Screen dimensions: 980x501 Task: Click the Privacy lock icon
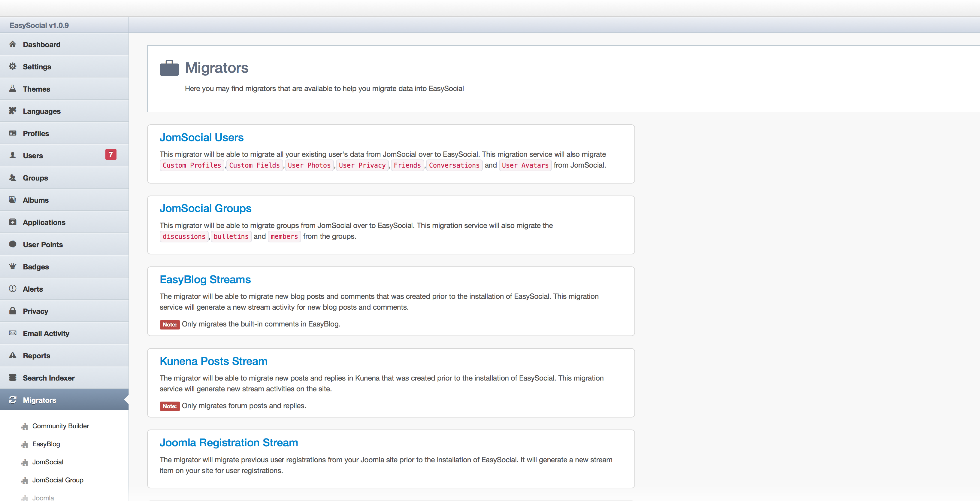pos(13,311)
